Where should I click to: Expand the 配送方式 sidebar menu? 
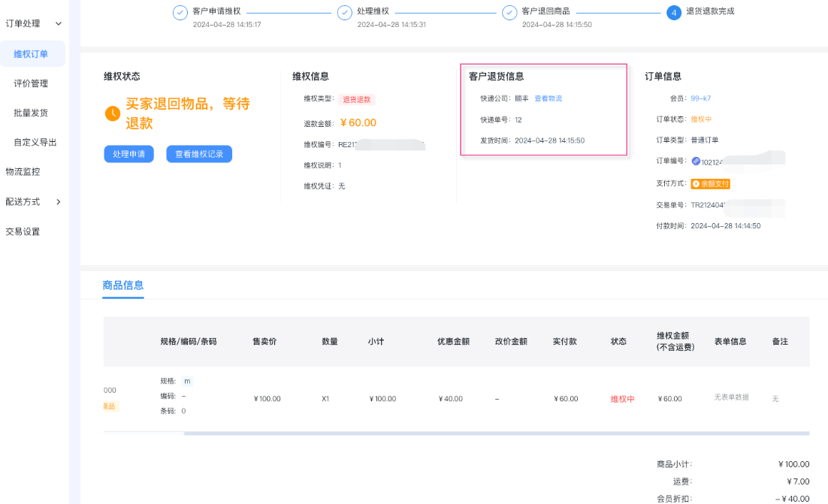[x=59, y=202]
